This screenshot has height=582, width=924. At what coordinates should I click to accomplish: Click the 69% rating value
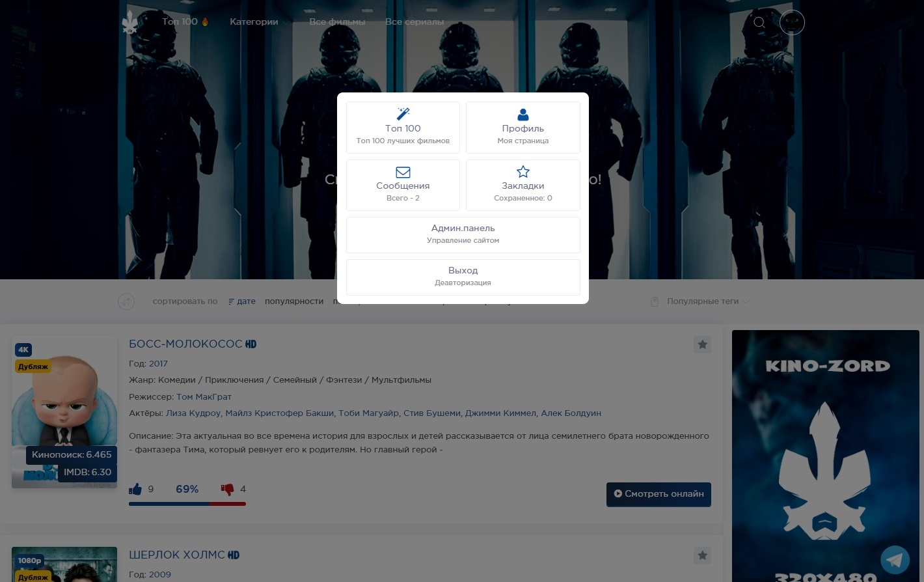tap(187, 489)
